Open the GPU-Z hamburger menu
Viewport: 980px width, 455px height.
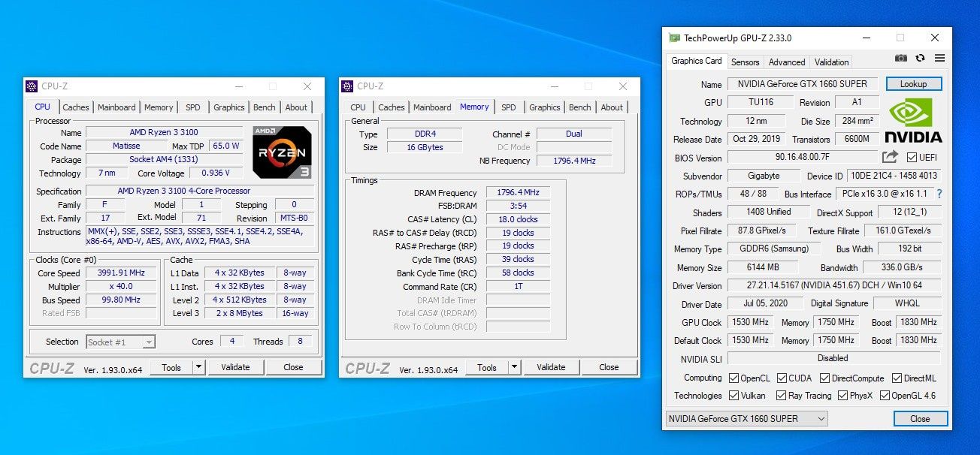point(939,58)
